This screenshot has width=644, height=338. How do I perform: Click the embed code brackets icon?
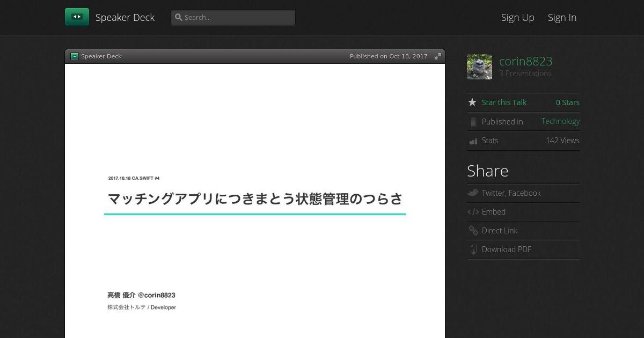click(x=473, y=212)
